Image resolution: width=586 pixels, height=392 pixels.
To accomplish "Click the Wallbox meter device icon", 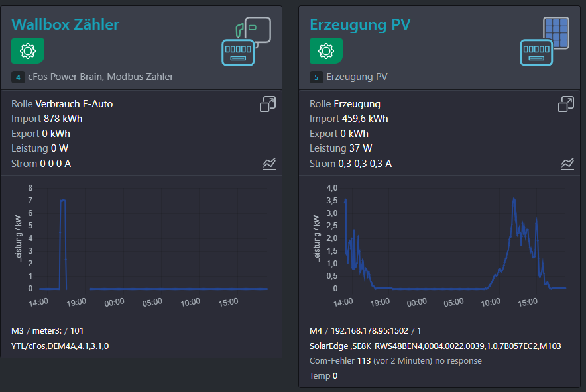I will point(247,41).
